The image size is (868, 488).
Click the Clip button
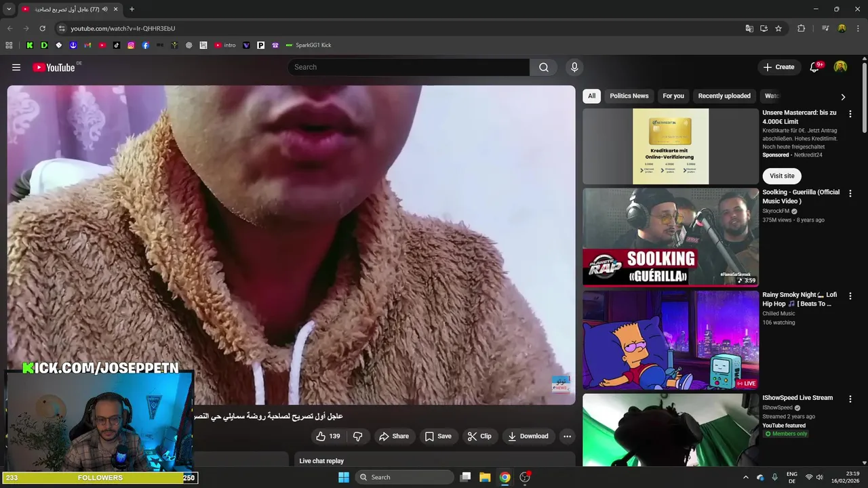click(x=479, y=436)
